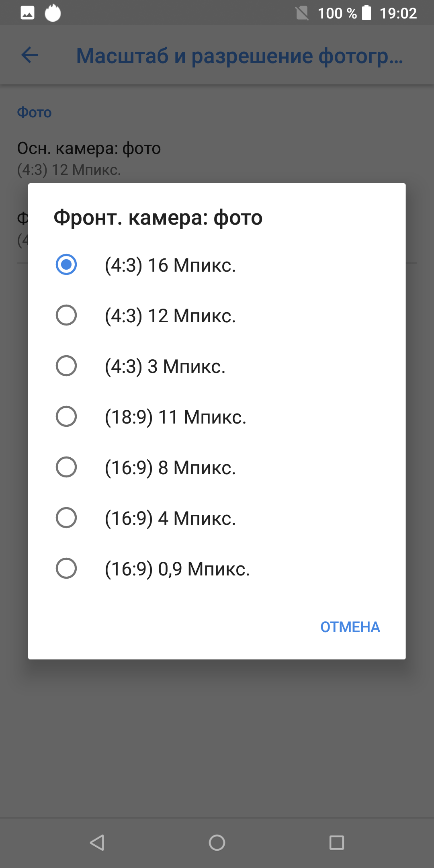Viewport: 434px width, 868px height.
Task: Tap the flame app notification icon
Action: [53, 13]
